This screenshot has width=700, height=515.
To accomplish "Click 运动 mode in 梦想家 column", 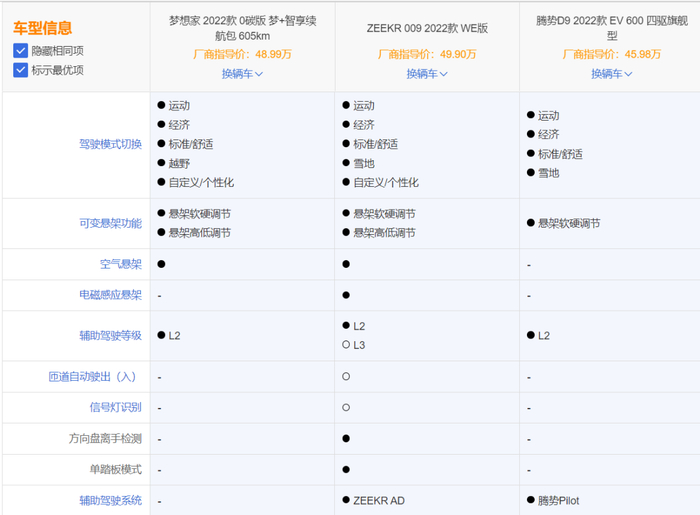I will (179, 106).
